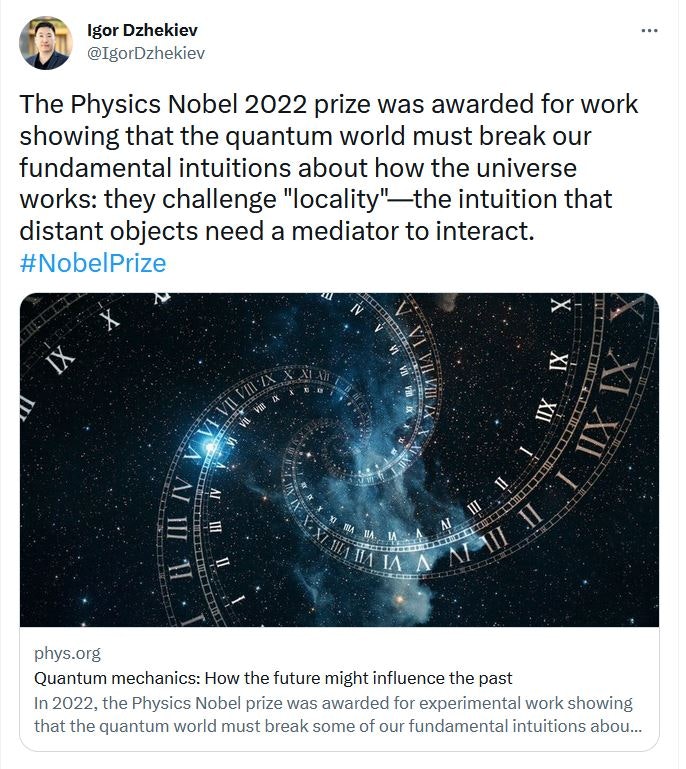
Task: Open the 'Quantum mechanics: How the future' headline
Action: point(273,678)
